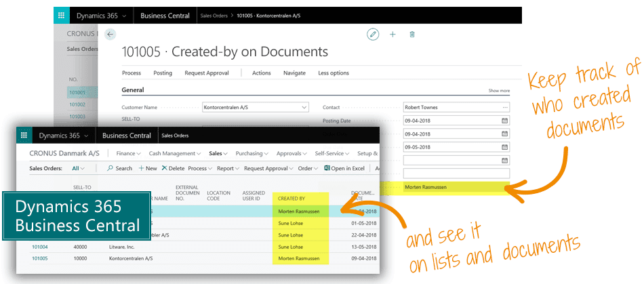
Task: Open order 101001 in the back window list
Action: [x=77, y=92]
